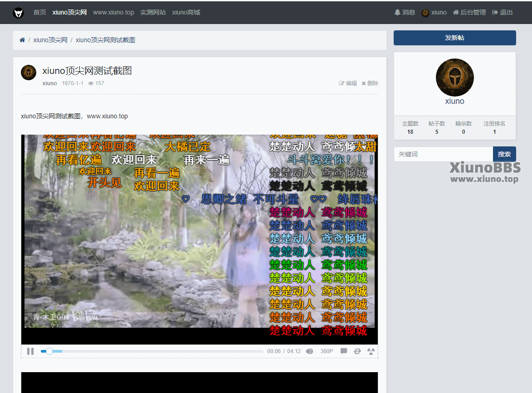Viewport: 532px width, 393px height.
Task: Click the video frame area to toggle playback
Action: pyautogui.click(x=200, y=239)
